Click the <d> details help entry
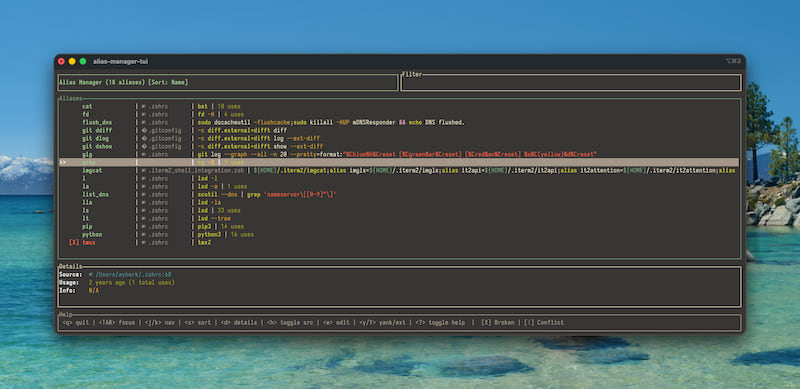The height and width of the screenshot is (389, 800). click(x=239, y=323)
